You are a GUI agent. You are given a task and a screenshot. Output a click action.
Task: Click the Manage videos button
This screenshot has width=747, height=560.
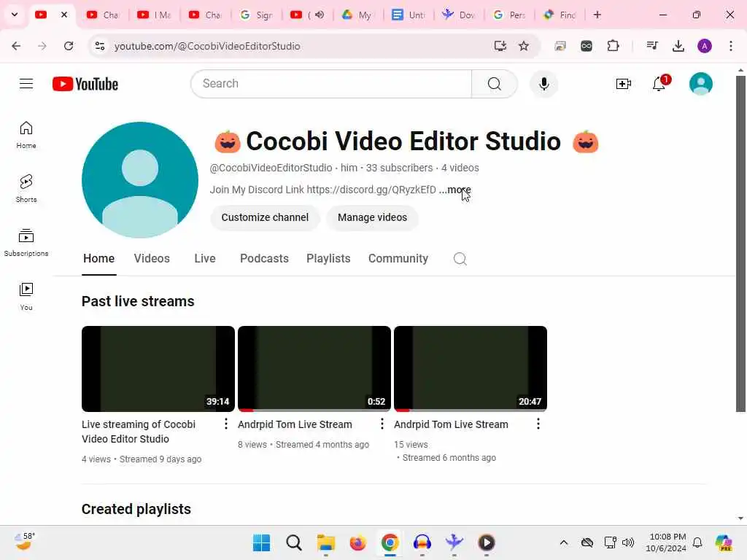pos(373,217)
